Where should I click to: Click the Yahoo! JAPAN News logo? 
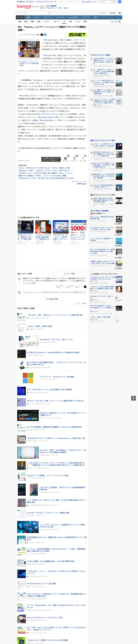tap(28, 7)
